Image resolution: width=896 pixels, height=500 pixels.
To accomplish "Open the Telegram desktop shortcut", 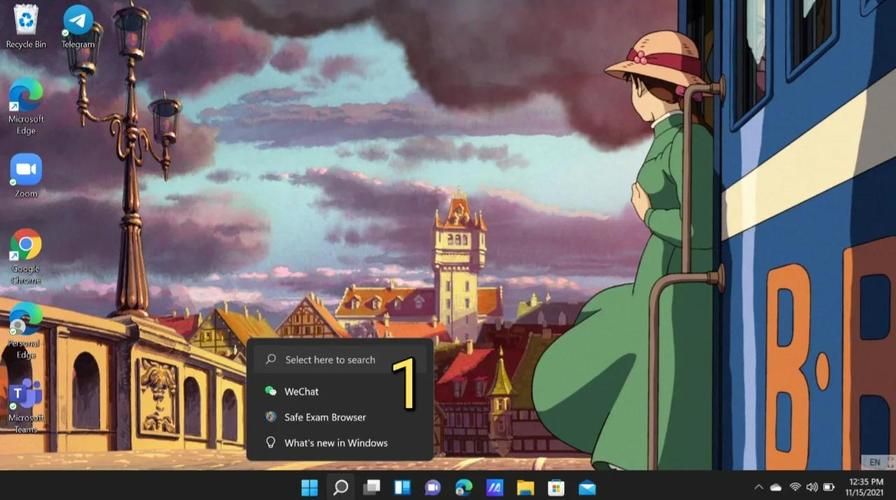I will pyautogui.click(x=78, y=26).
